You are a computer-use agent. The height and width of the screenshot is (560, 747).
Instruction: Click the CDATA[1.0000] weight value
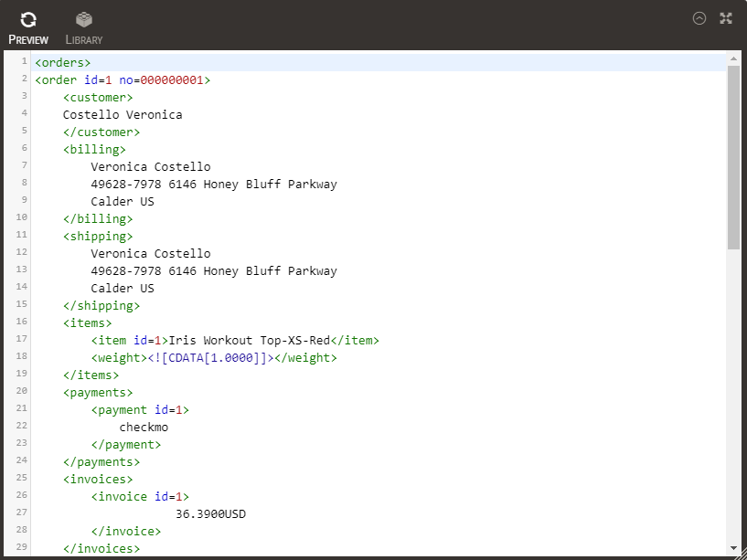(210, 357)
